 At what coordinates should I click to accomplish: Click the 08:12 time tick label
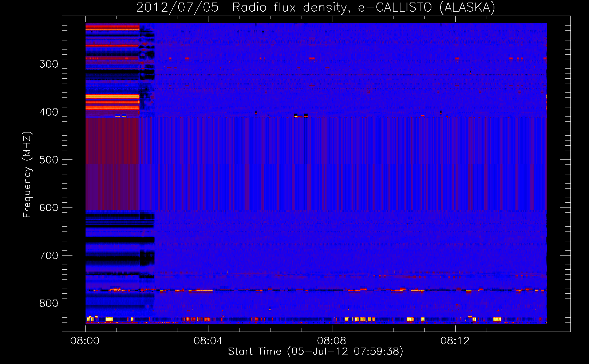coord(455,341)
